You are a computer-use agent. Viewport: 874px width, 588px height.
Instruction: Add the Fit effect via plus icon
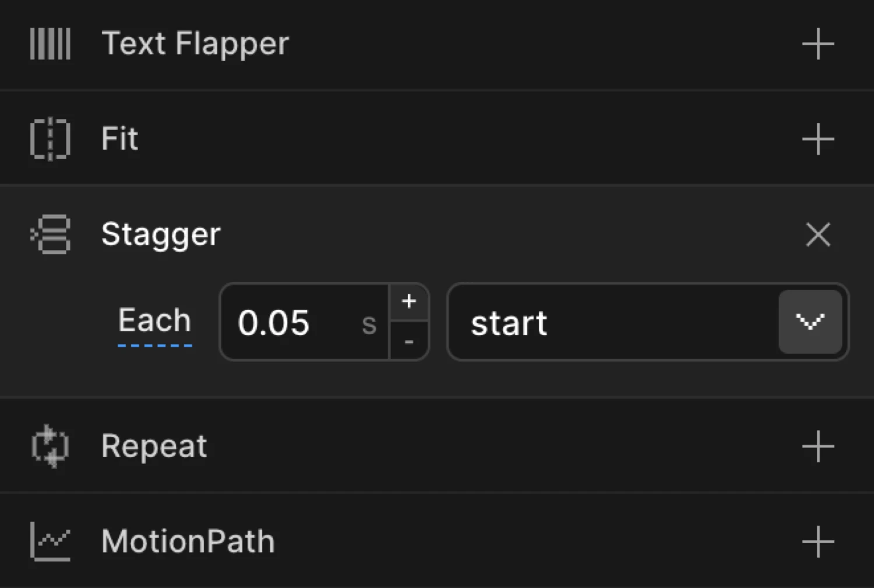(x=817, y=139)
